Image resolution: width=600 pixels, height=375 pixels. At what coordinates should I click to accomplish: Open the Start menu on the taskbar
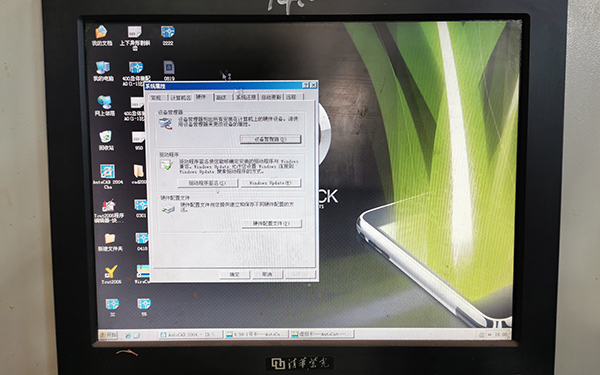click(108, 335)
